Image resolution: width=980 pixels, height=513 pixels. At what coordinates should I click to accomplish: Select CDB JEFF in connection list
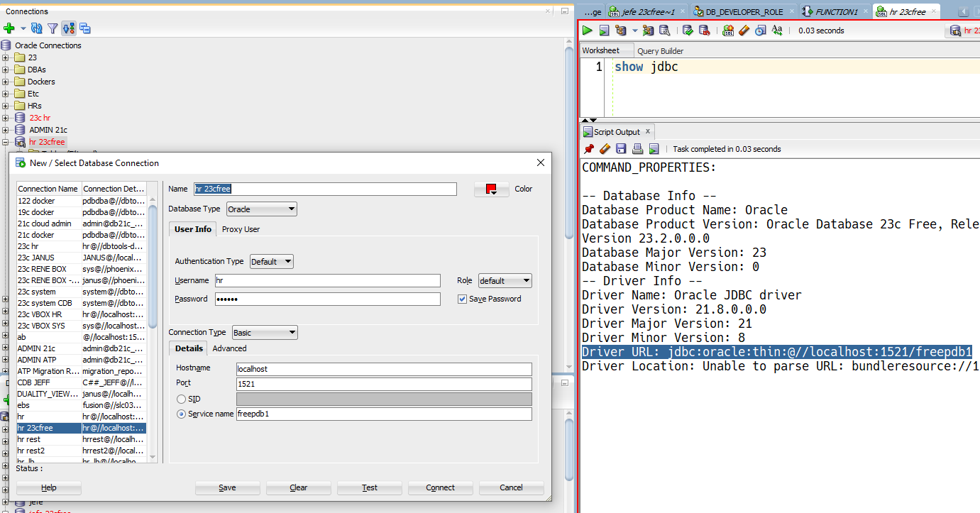click(81, 382)
